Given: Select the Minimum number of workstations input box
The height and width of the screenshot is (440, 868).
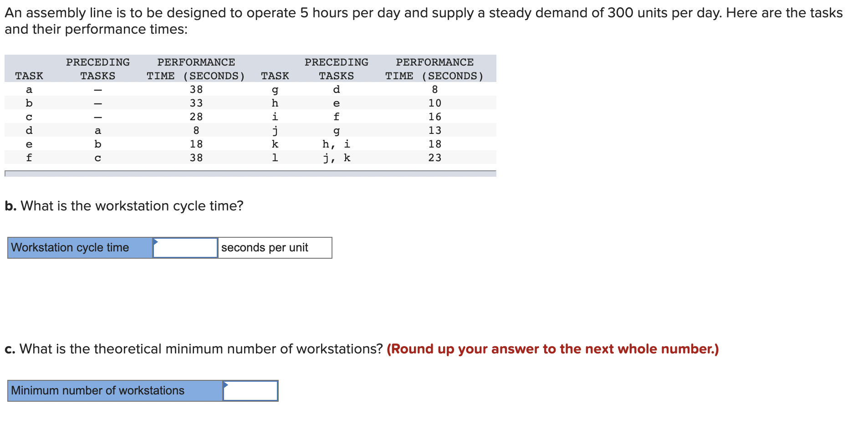Looking at the screenshot, I should tap(250, 391).
